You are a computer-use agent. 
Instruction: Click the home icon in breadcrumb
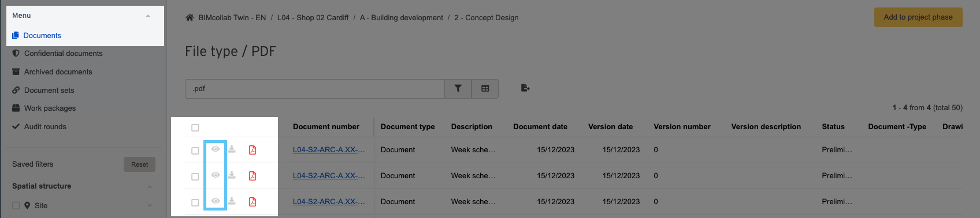click(190, 18)
